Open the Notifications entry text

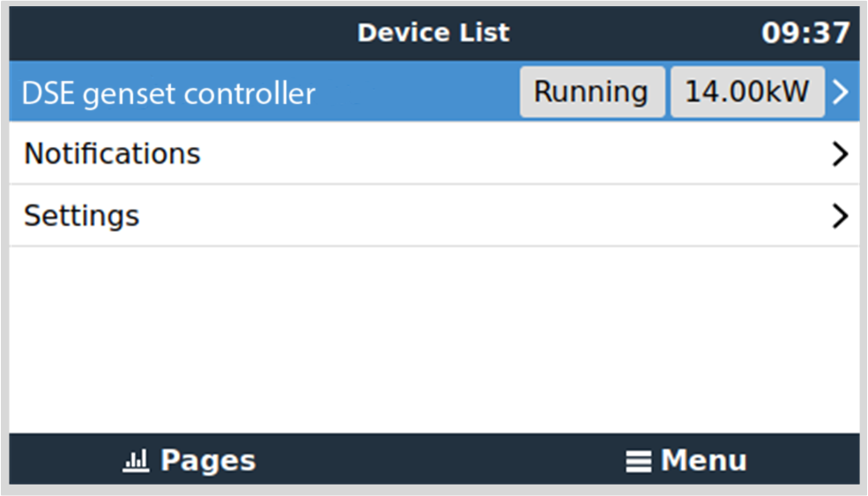[112, 154]
